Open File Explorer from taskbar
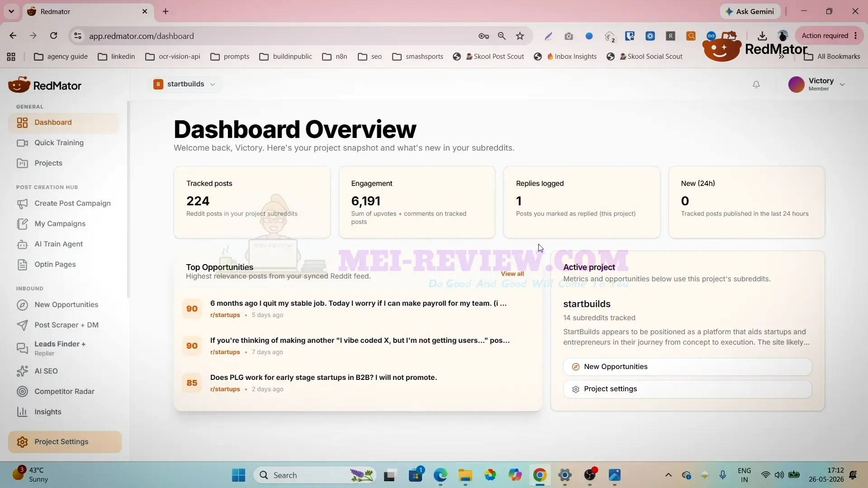The image size is (868, 488). coord(465,475)
